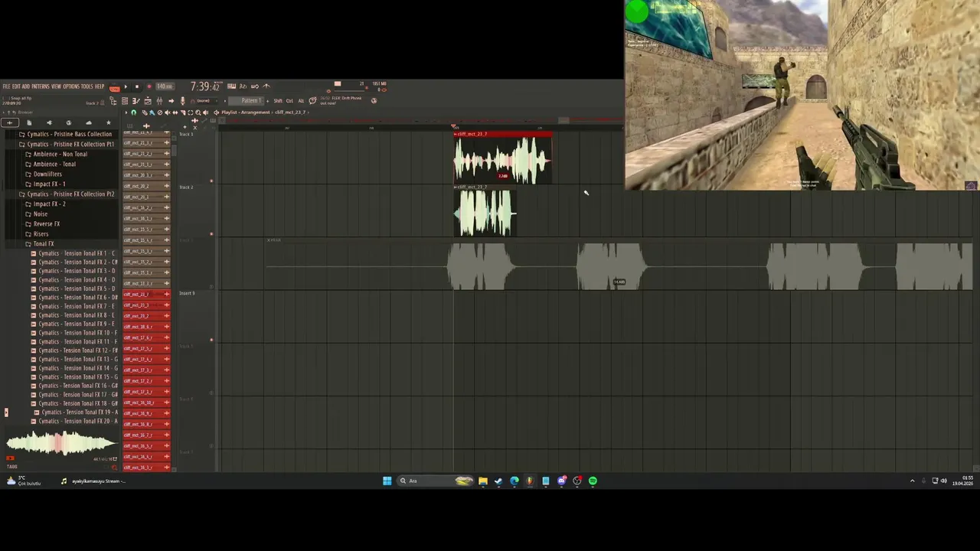
Task: Toggle the playlist magnet snap icon
Action: (134, 112)
